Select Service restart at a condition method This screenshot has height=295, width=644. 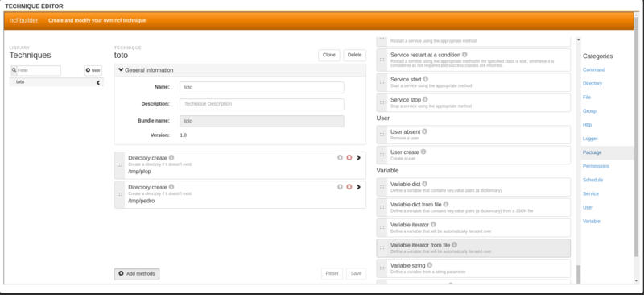(473, 60)
